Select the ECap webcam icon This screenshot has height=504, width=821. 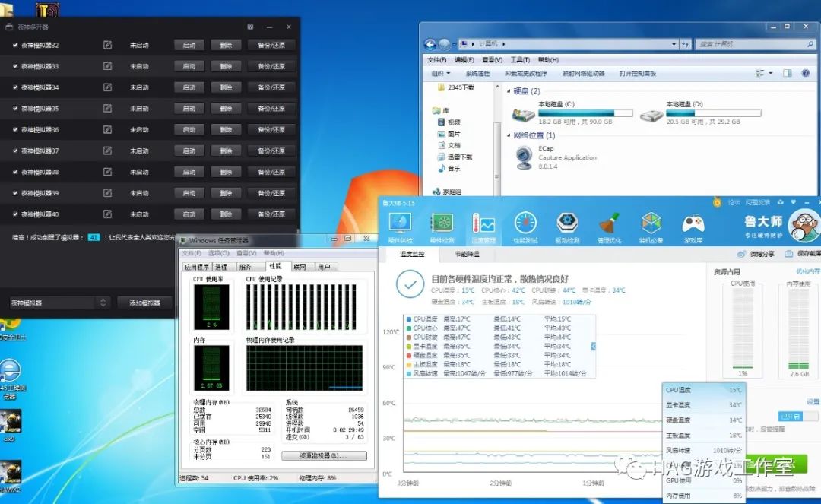[x=524, y=157]
